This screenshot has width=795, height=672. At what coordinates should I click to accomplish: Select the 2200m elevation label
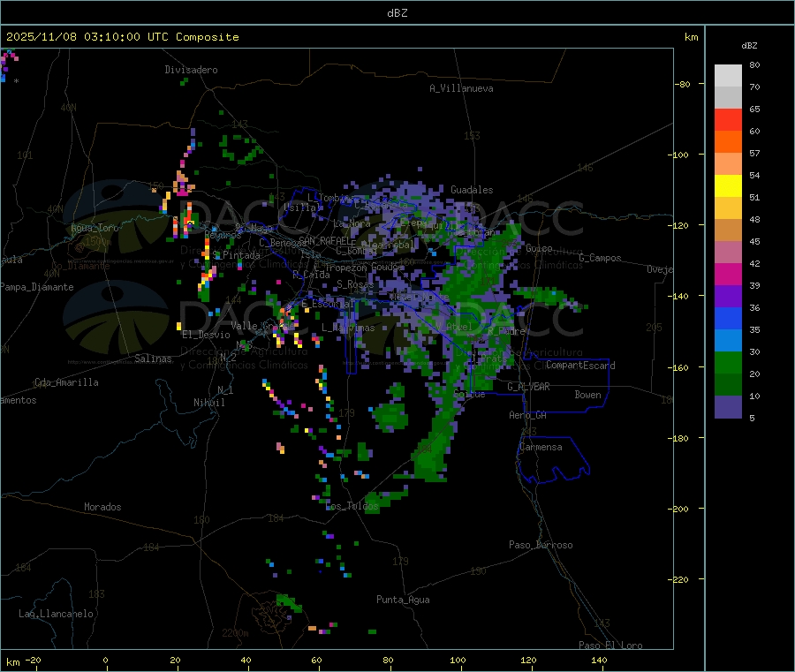tap(235, 633)
